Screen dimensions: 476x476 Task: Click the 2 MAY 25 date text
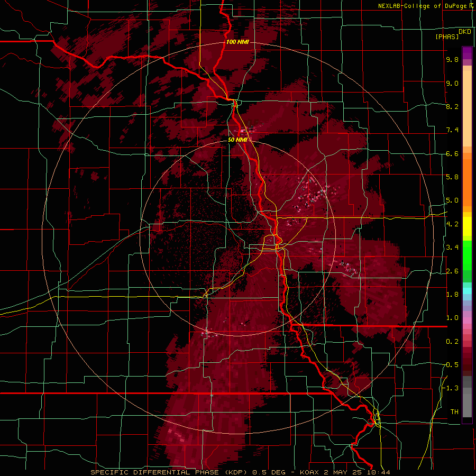pyautogui.click(x=343, y=472)
